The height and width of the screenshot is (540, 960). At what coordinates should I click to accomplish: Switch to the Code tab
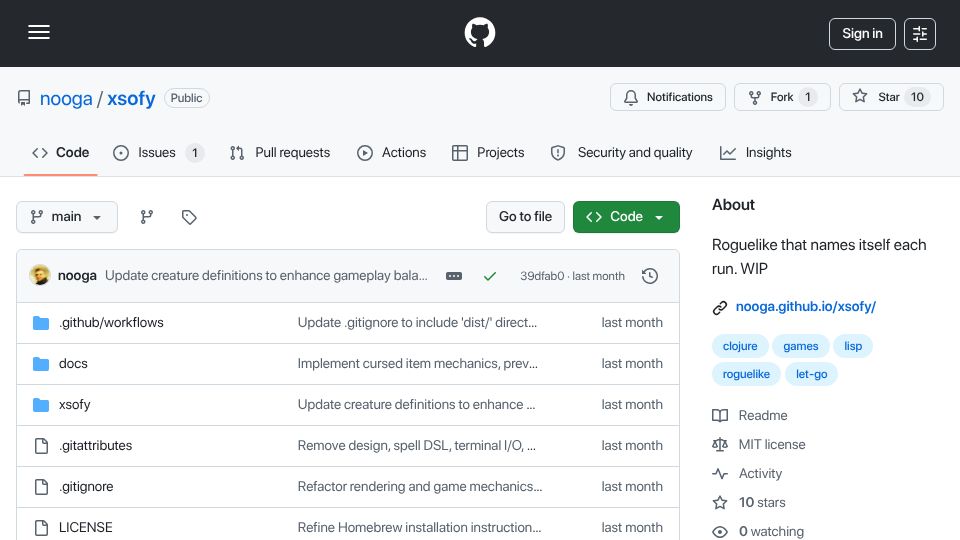tap(61, 152)
